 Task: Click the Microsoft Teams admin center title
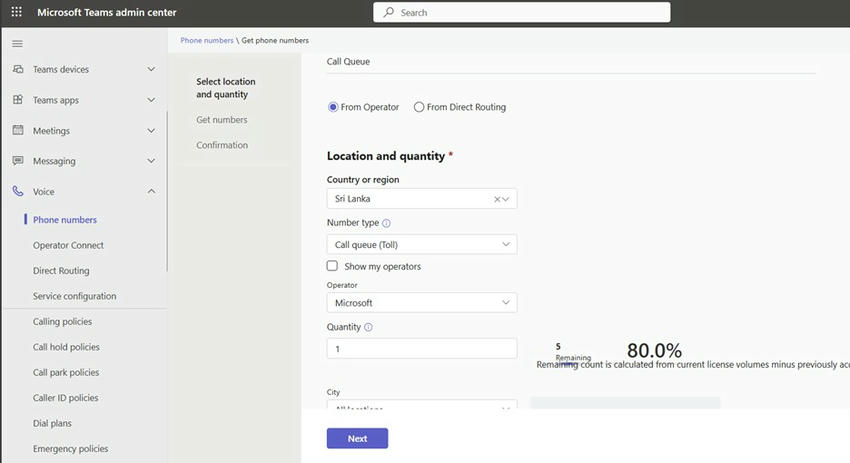coord(107,12)
